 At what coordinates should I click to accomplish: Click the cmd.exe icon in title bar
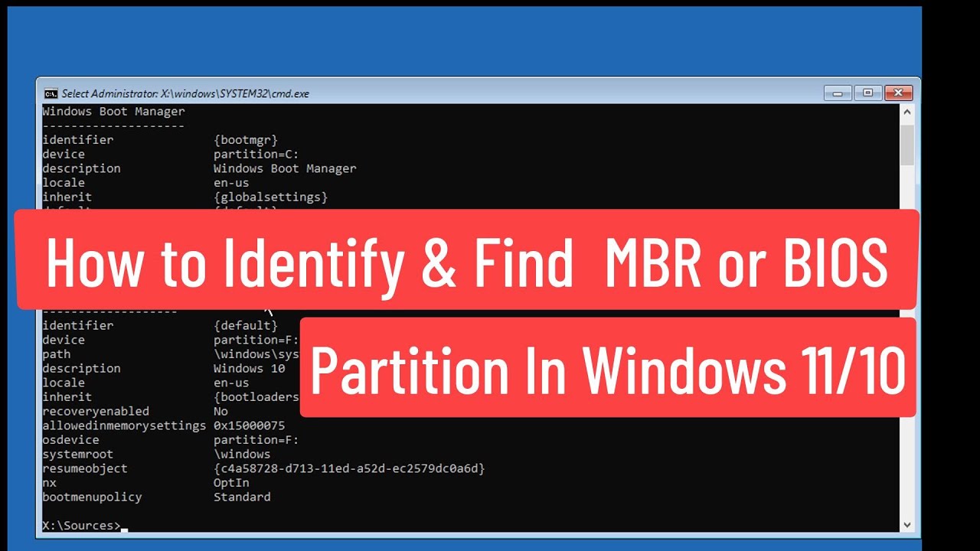[x=51, y=93]
